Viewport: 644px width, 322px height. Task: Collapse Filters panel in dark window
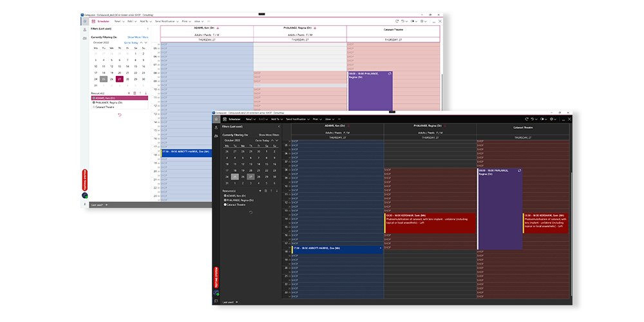[x=279, y=126]
